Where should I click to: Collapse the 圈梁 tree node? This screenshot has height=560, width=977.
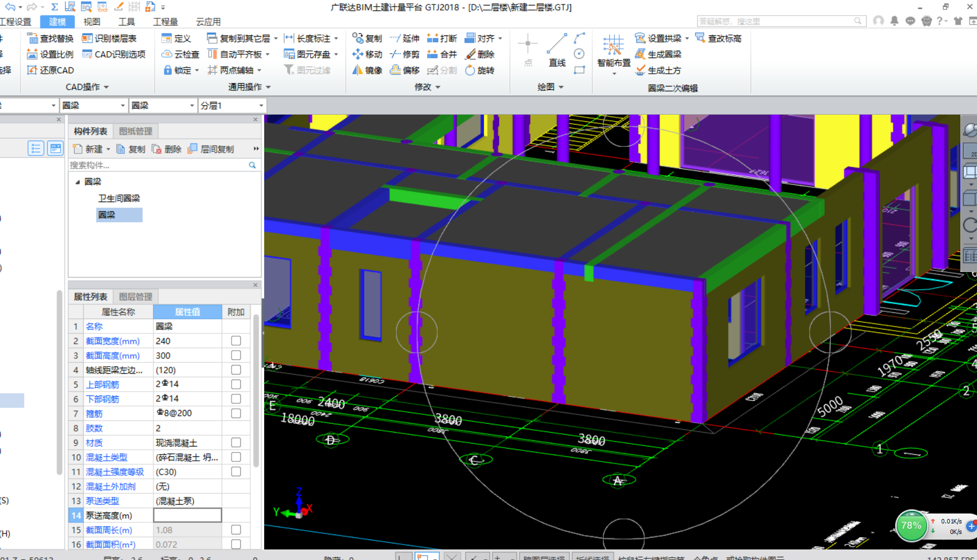point(78,182)
